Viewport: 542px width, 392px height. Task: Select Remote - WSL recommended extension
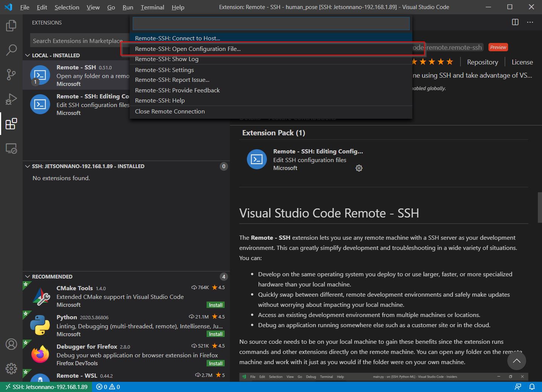126,375
